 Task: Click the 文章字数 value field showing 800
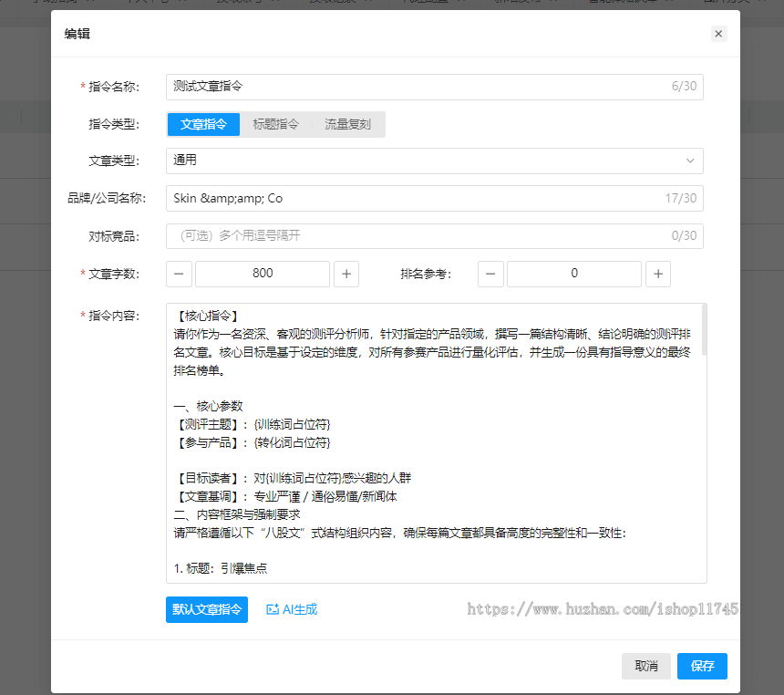[263, 274]
